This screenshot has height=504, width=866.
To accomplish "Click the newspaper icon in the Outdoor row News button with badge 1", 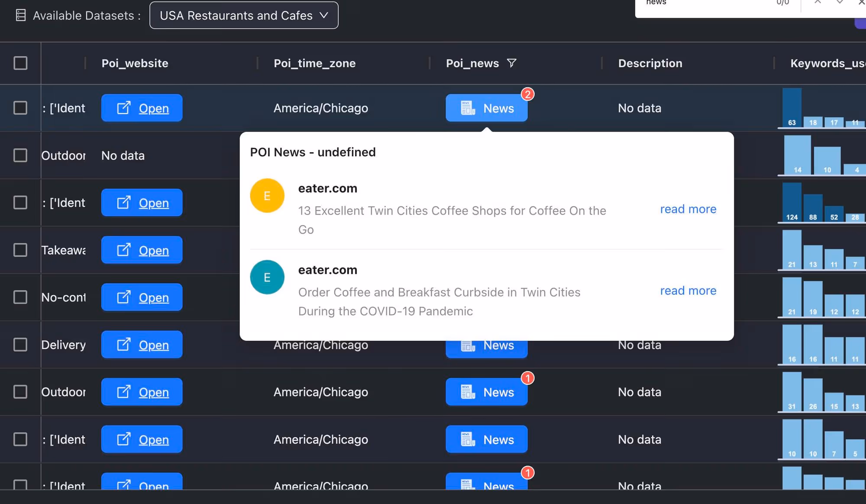I will pos(468,392).
